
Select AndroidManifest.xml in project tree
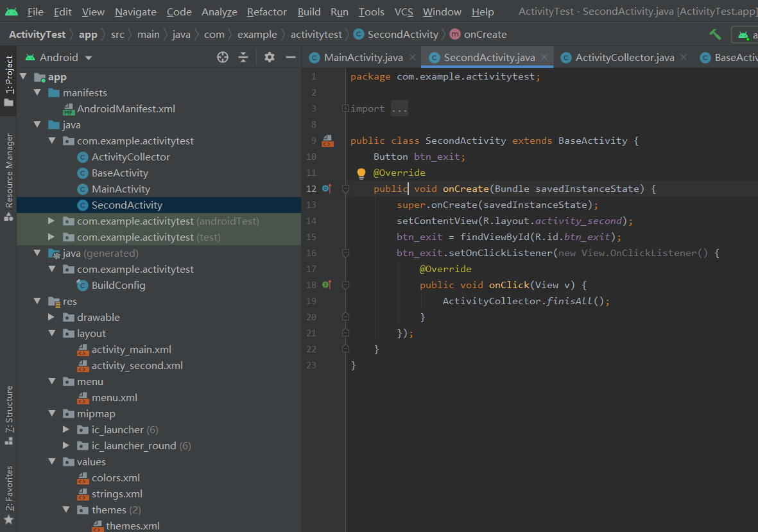126,108
